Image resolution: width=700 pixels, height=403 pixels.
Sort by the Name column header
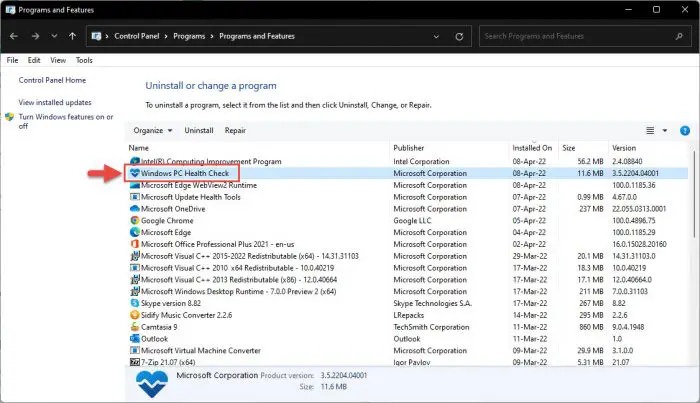click(138, 148)
